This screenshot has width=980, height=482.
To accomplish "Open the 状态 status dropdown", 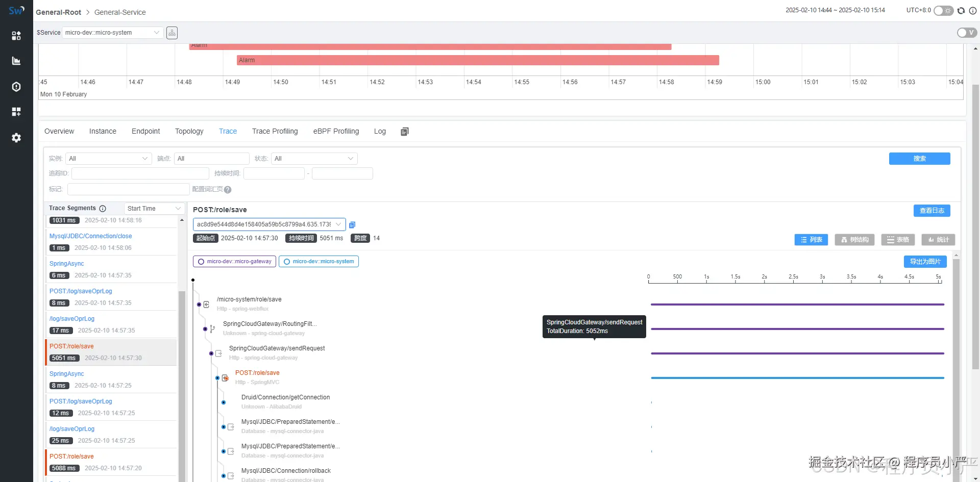I will coord(314,159).
